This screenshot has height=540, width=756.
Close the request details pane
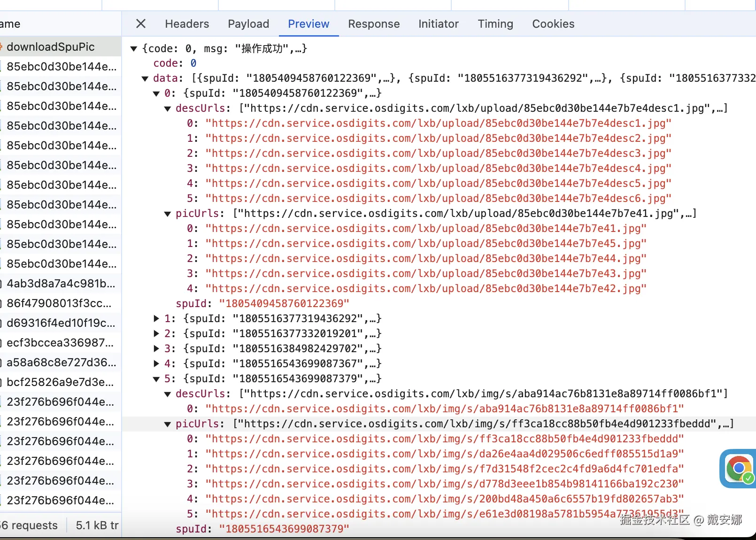pos(140,23)
